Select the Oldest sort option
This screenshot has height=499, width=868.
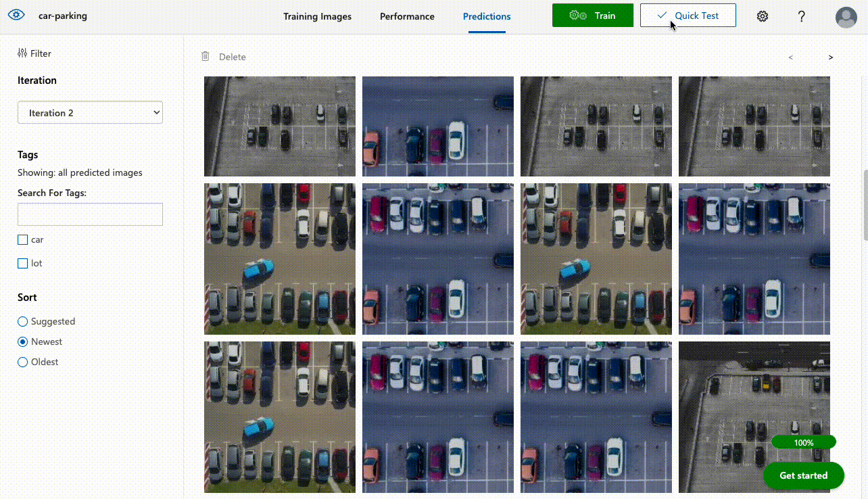coord(22,362)
